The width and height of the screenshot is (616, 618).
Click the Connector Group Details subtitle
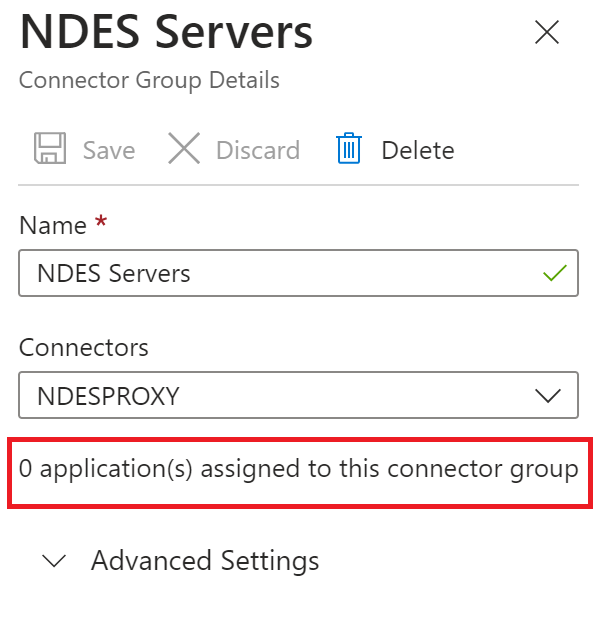[149, 80]
